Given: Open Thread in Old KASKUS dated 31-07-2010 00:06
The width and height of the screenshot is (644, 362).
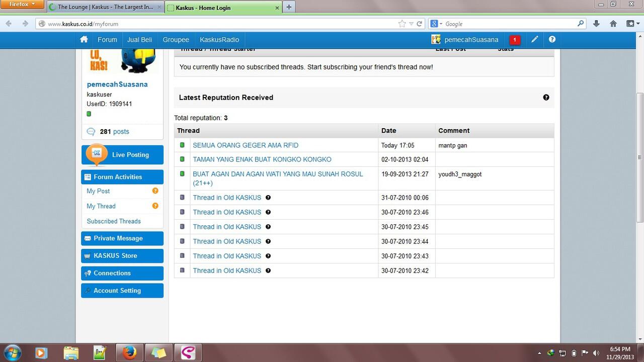Looking at the screenshot, I should click(x=227, y=198).
